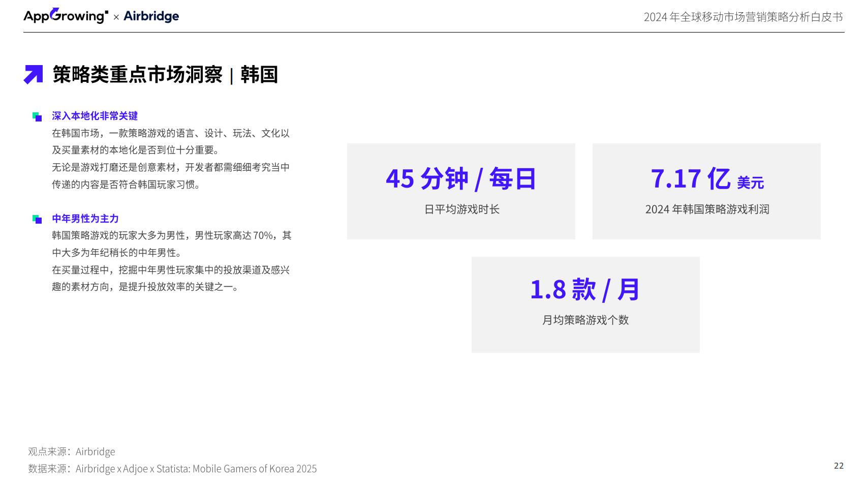Image resolution: width=868 pixels, height=488 pixels.
Task: Click the label 日平均游戏时长
Action: (x=461, y=209)
